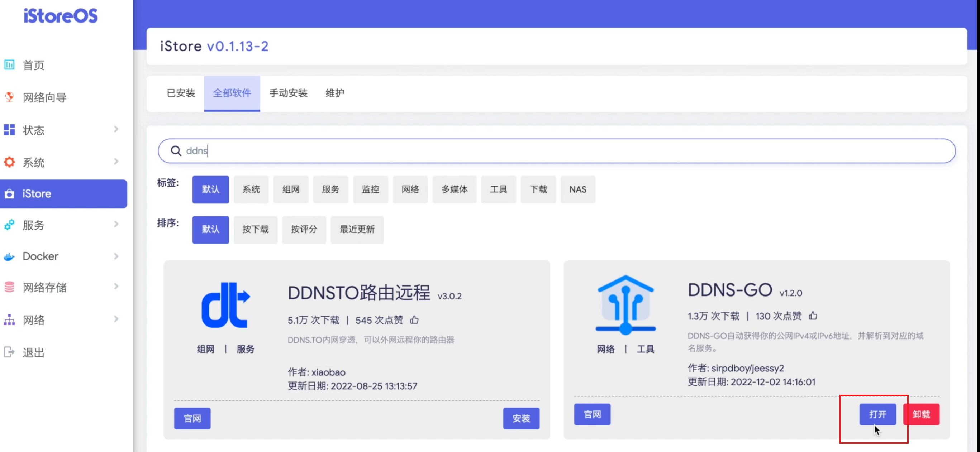
Task: Open the 维护 tab
Action: [x=334, y=93]
